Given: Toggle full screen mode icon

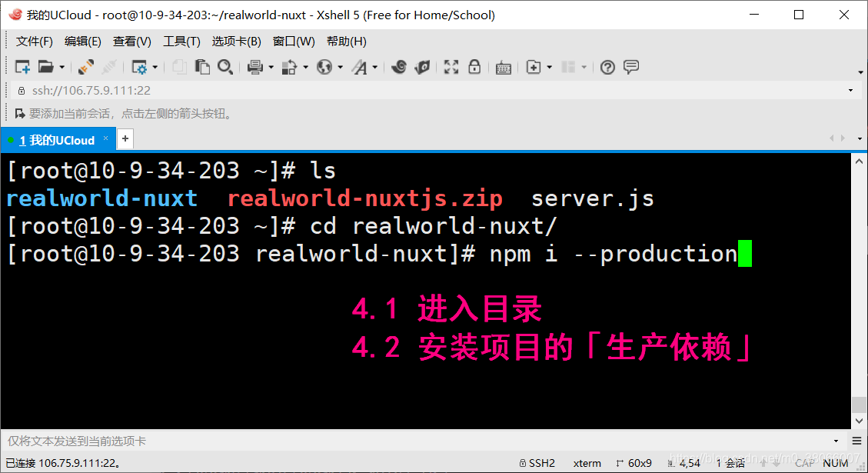Looking at the screenshot, I should pos(451,68).
